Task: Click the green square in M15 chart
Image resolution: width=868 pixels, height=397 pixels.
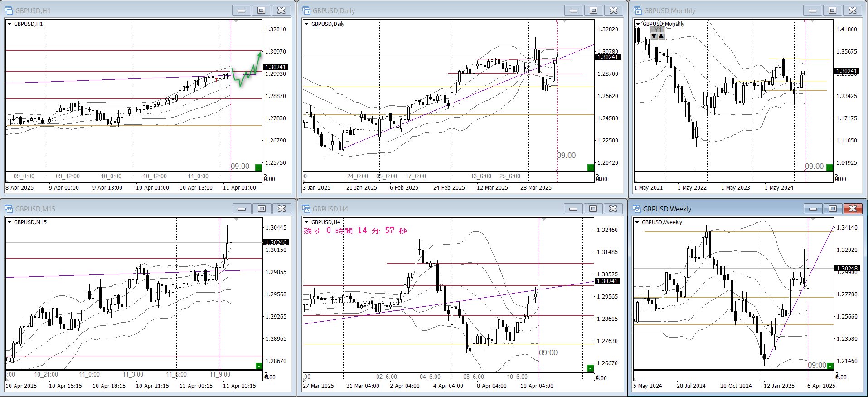Action: pos(259,366)
